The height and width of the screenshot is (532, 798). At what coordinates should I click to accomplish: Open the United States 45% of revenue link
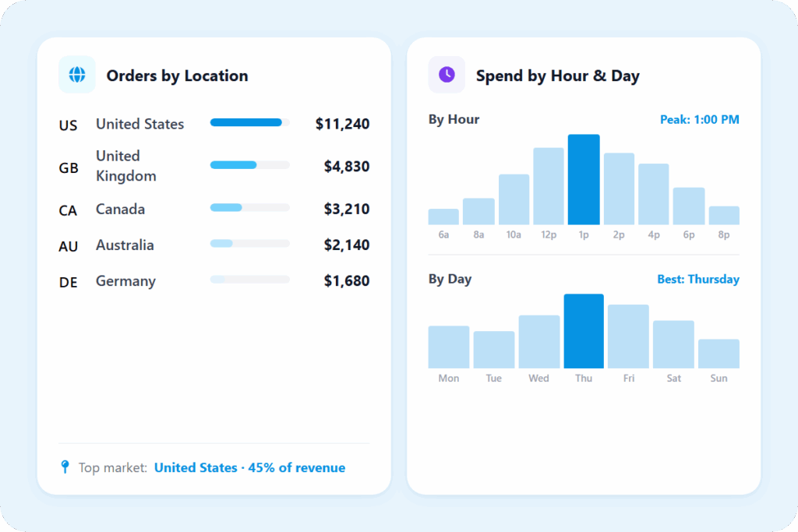click(x=249, y=468)
